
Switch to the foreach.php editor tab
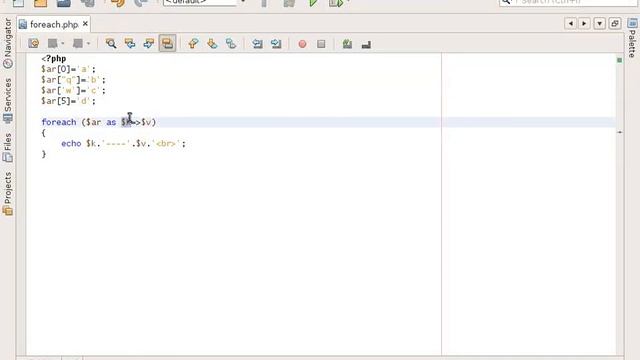[53, 24]
